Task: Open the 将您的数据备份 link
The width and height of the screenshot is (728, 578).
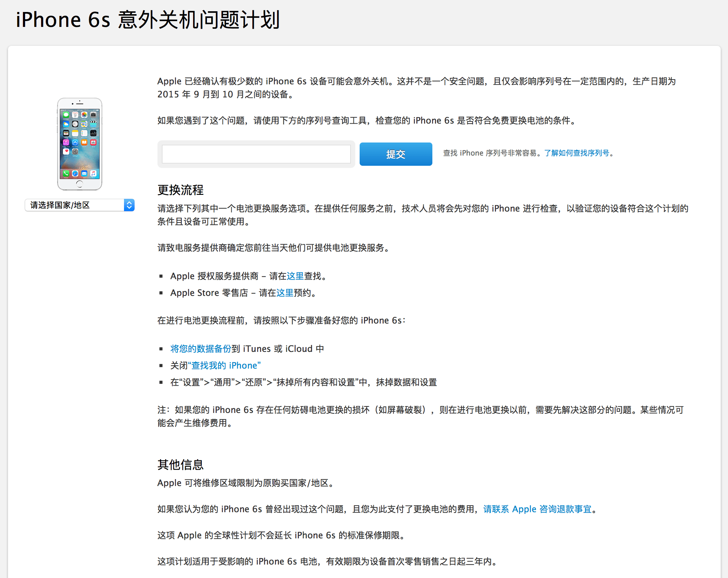Action: [x=201, y=349]
